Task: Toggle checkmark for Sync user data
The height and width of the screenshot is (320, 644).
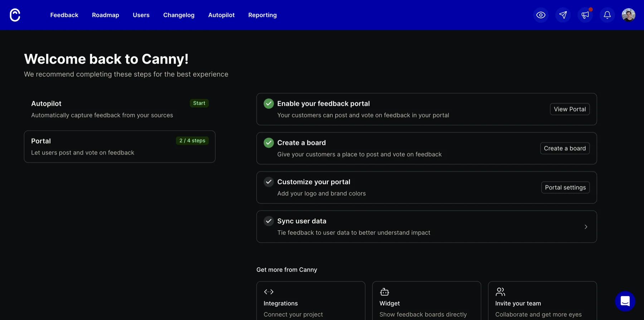Action: 269,221
